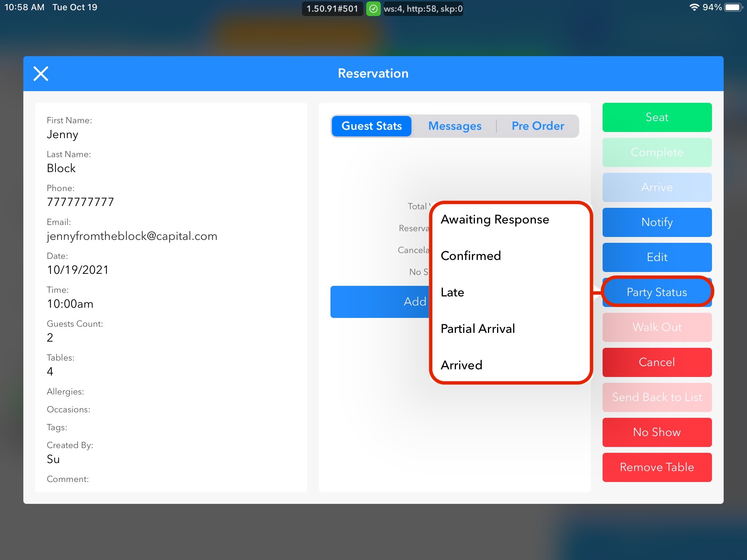Select Confirmed from the status list

[x=471, y=256]
